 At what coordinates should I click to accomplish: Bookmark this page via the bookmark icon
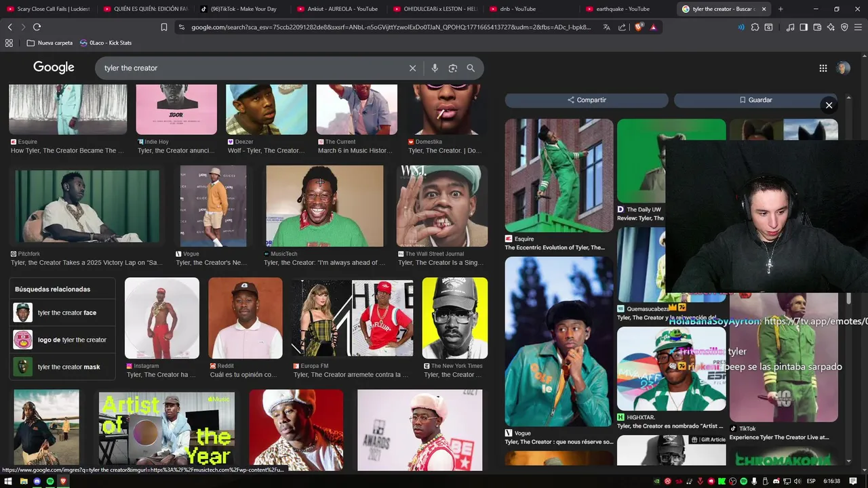coord(164,27)
